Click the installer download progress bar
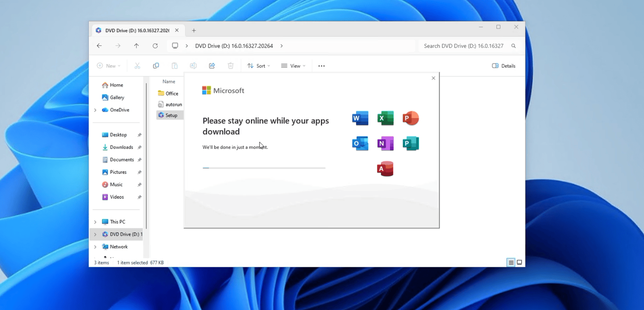This screenshot has width=644, height=310. point(264,168)
